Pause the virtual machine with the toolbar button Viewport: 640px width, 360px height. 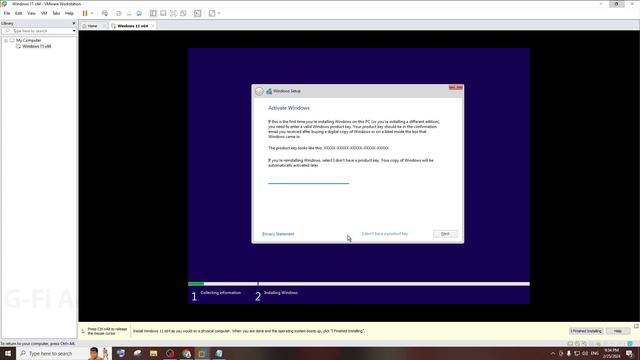pyautogui.click(x=85, y=13)
